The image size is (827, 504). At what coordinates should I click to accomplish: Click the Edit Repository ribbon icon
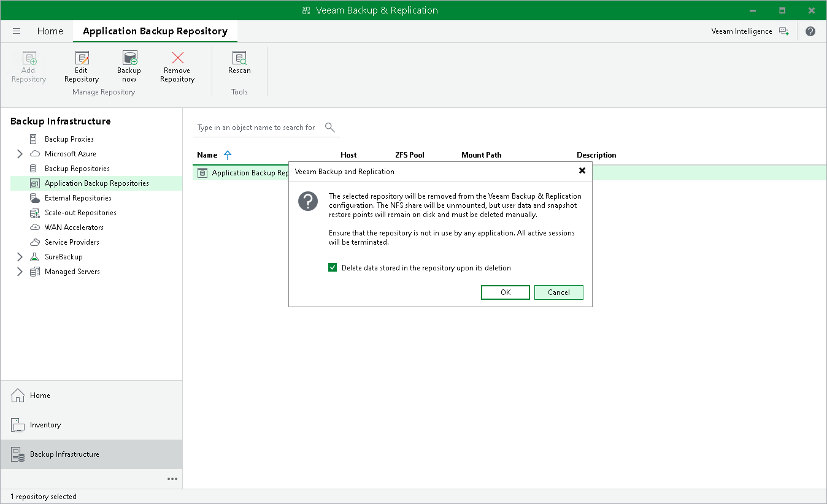tap(82, 58)
